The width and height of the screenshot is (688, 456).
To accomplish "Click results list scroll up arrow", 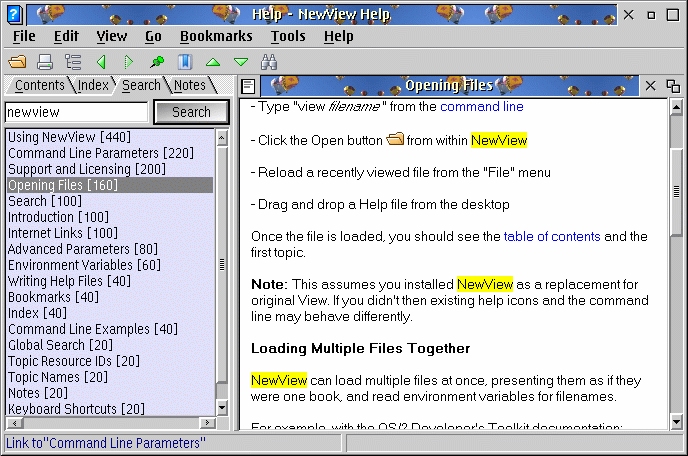I will pos(222,138).
